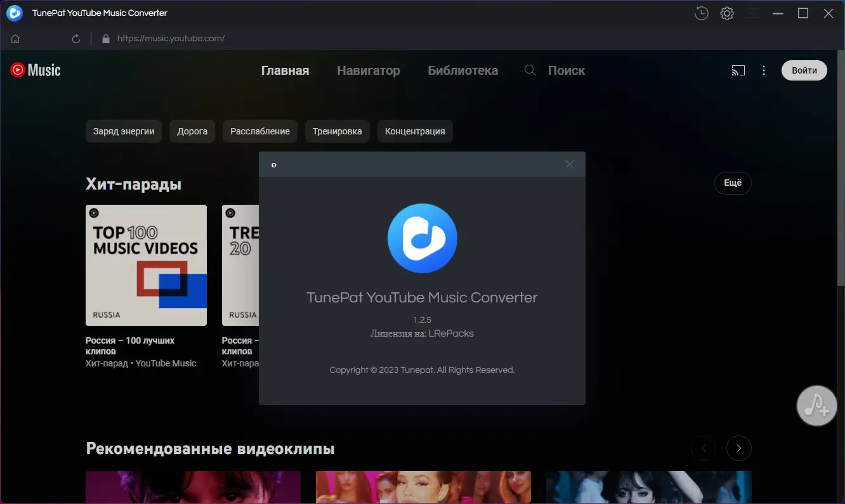The height and width of the screenshot is (504, 845).
Task: Select the Дорога mood chip
Action: tap(192, 131)
